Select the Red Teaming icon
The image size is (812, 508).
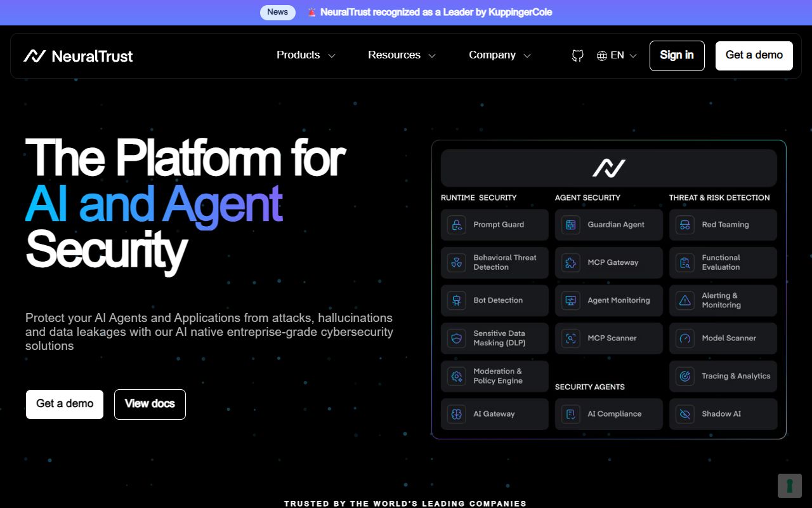[684, 224]
